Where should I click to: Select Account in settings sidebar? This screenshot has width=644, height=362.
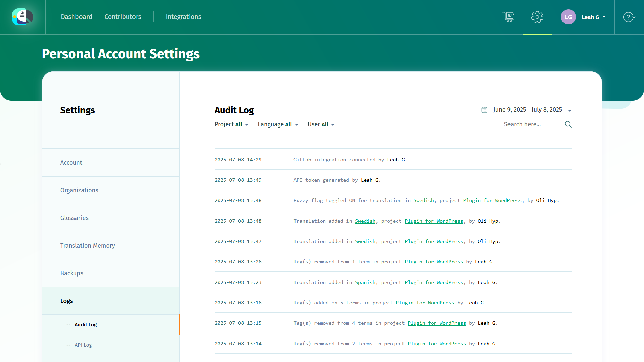click(x=111, y=163)
